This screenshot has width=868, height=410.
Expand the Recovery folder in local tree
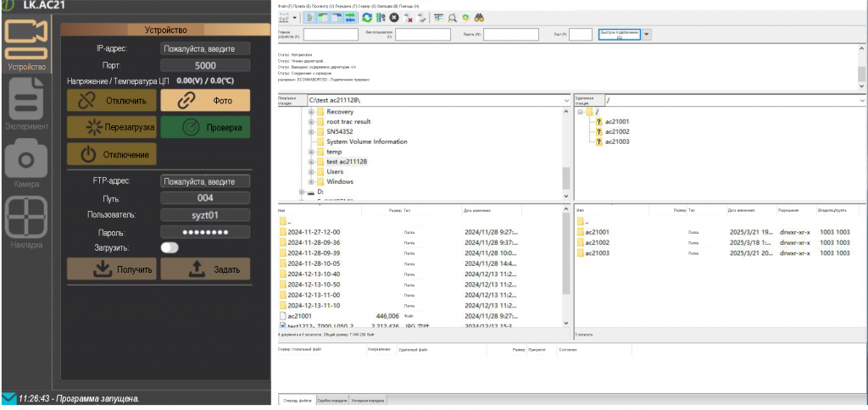click(311, 112)
